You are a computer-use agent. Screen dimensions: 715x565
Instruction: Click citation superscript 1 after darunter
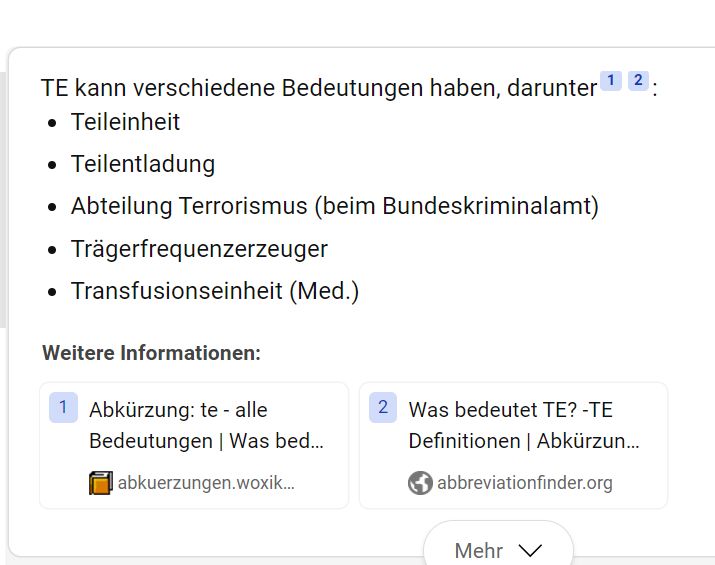610,81
